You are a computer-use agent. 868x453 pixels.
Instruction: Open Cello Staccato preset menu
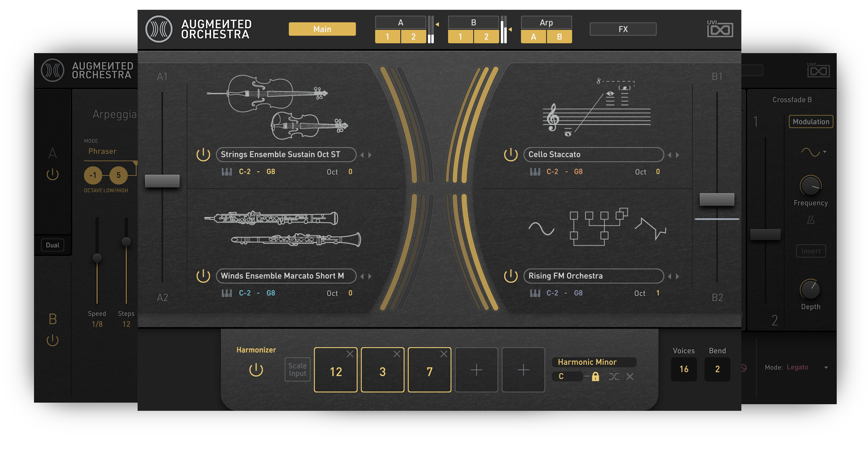click(x=594, y=155)
